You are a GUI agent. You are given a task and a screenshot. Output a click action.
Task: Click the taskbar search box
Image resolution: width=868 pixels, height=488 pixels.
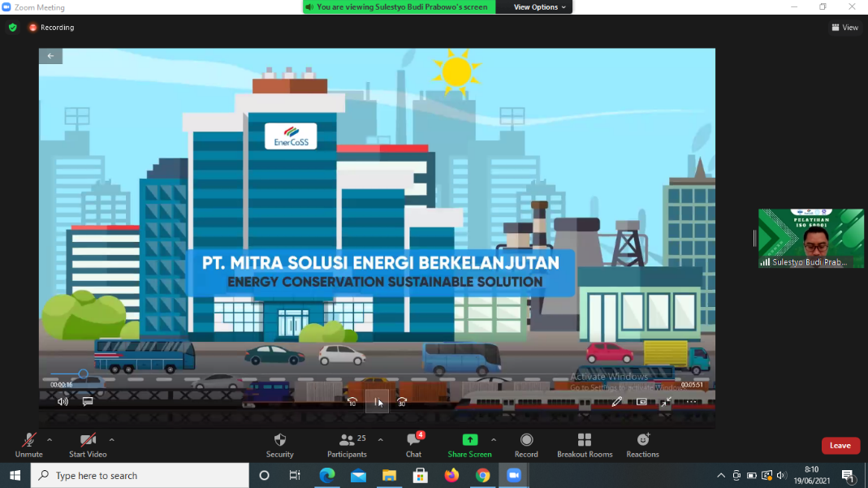tap(140, 475)
